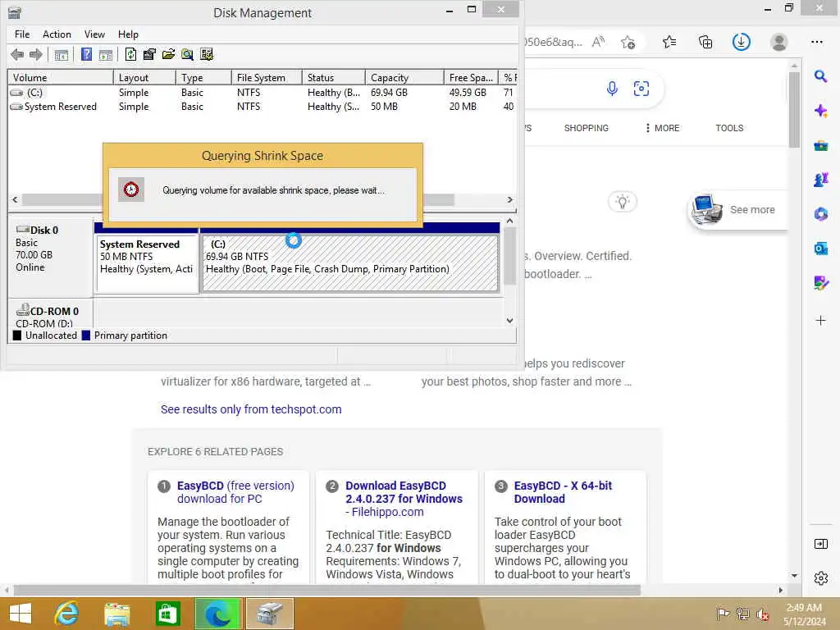Image resolution: width=840 pixels, height=630 pixels.
Task: Click the open folder toolbar icon
Action: 168,54
